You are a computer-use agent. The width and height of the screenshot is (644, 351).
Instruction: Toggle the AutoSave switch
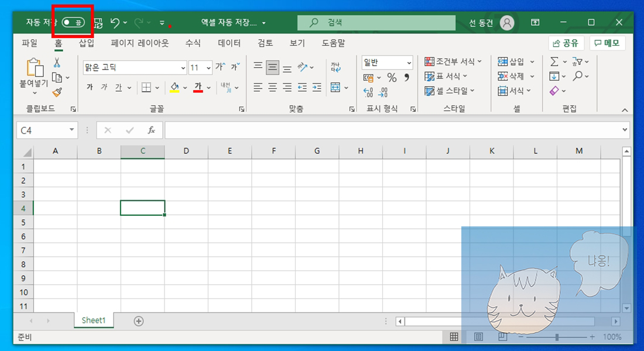[73, 22]
